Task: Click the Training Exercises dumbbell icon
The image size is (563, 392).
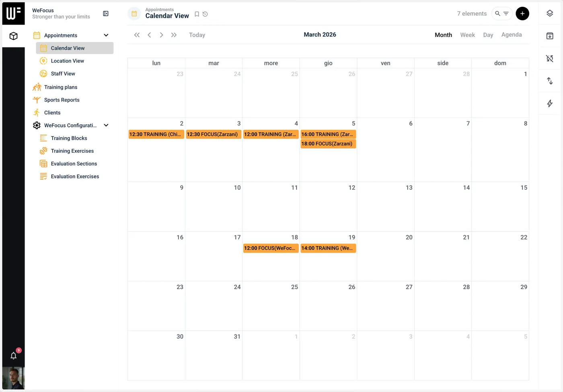Action: pos(43,151)
